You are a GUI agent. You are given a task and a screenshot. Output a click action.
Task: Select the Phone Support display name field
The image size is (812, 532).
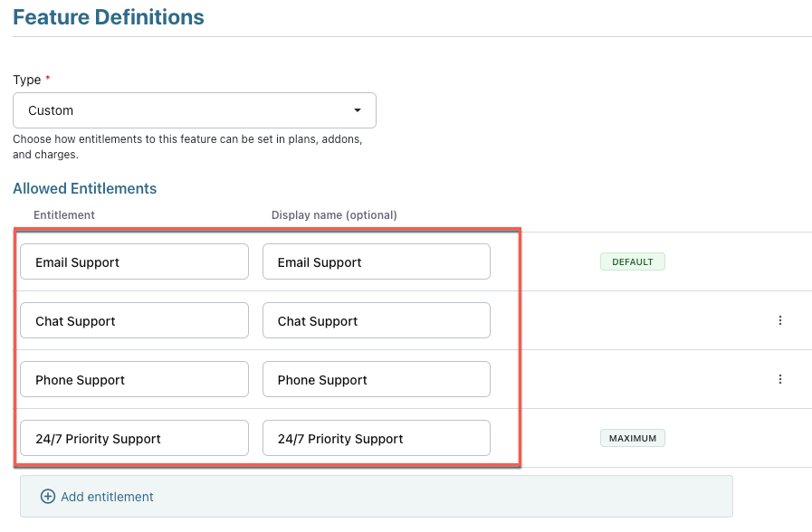pos(377,380)
